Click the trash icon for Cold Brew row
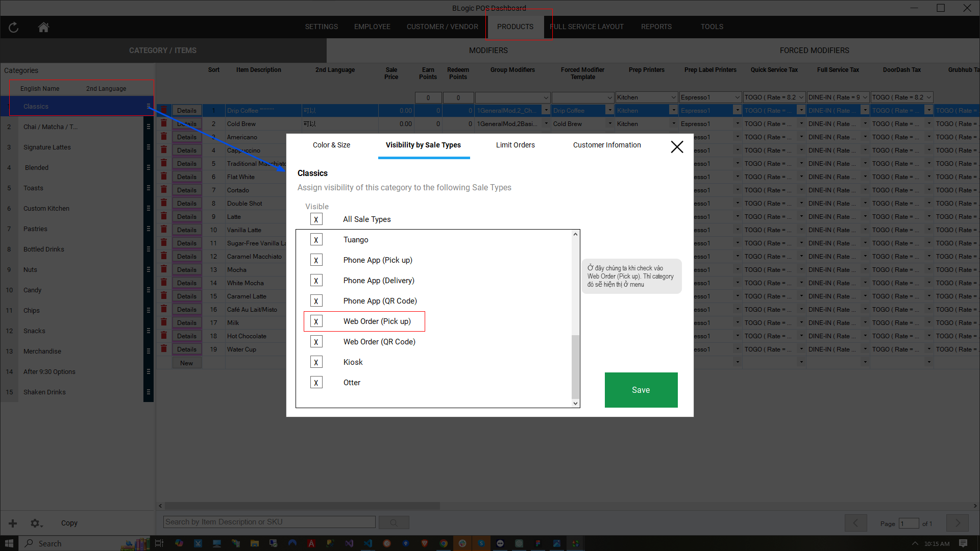980x551 pixels. point(164,123)
